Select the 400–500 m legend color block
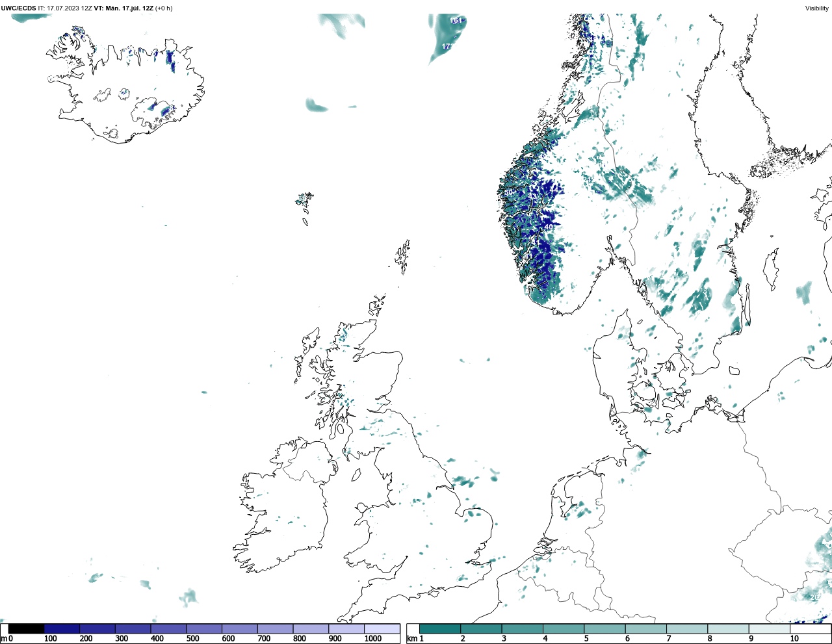This screenshot has width=832, height=644. 169,628
